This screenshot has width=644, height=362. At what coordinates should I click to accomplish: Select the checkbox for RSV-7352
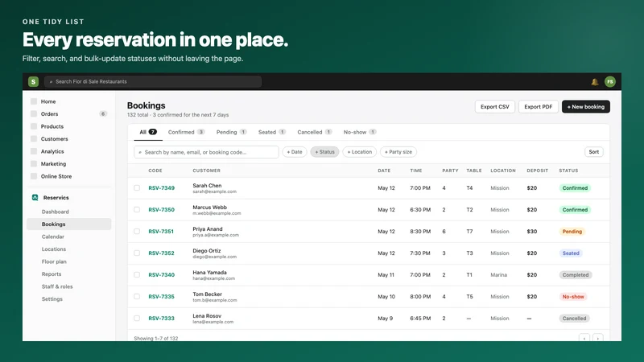click(137, 253)
